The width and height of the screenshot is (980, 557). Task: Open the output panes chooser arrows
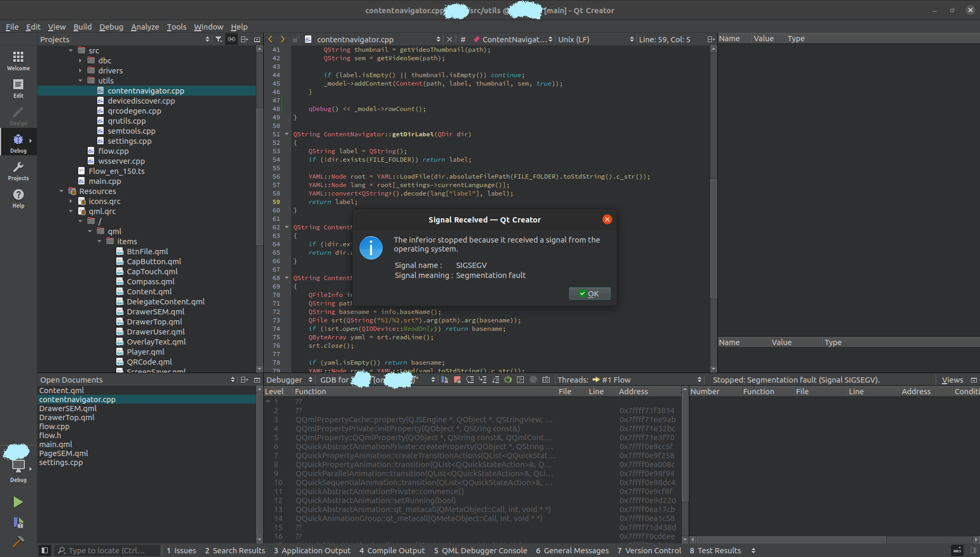click(x=753, y=550)
